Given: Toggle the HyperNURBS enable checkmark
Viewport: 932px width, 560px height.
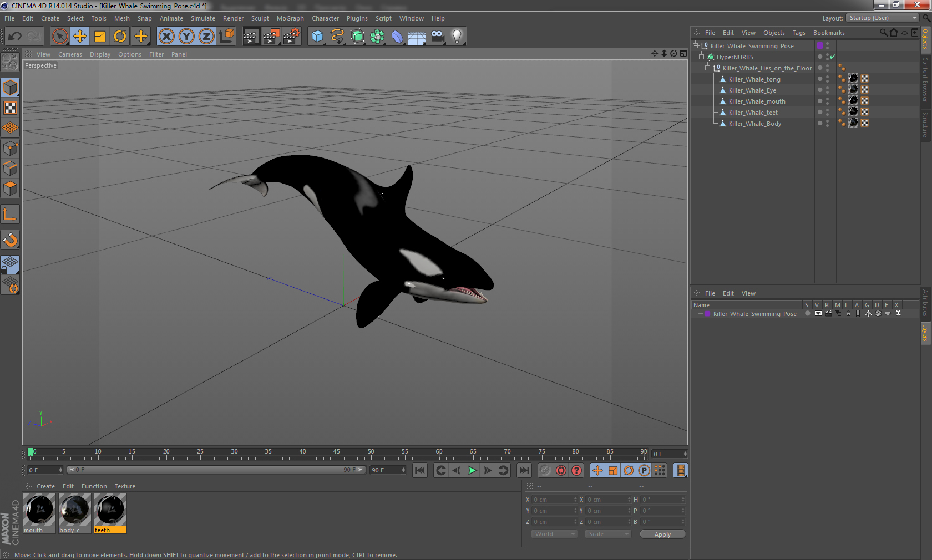Looking at the screenshot, I should [833, 57].
